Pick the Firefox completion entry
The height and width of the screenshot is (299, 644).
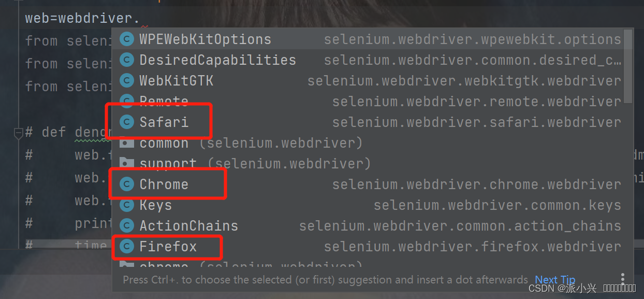coord(168,247)
